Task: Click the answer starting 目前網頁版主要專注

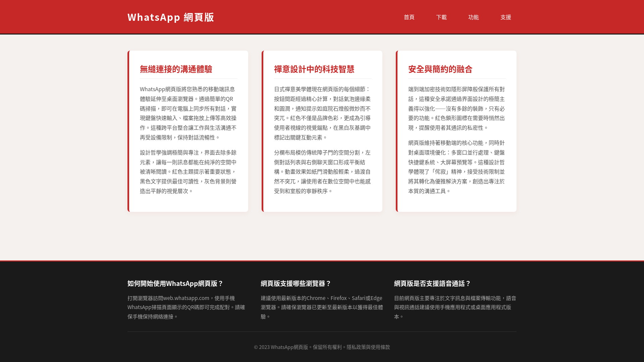Action: coord(455,307)
